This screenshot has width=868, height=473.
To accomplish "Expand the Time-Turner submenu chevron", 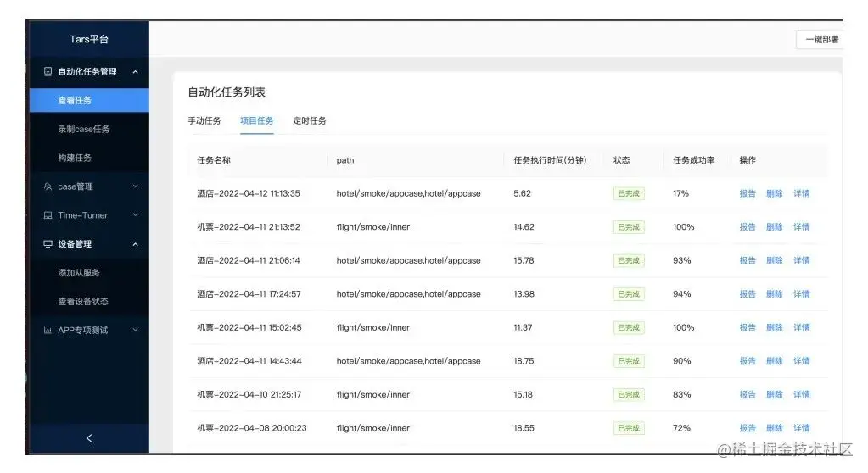I will tap(135, 215).
